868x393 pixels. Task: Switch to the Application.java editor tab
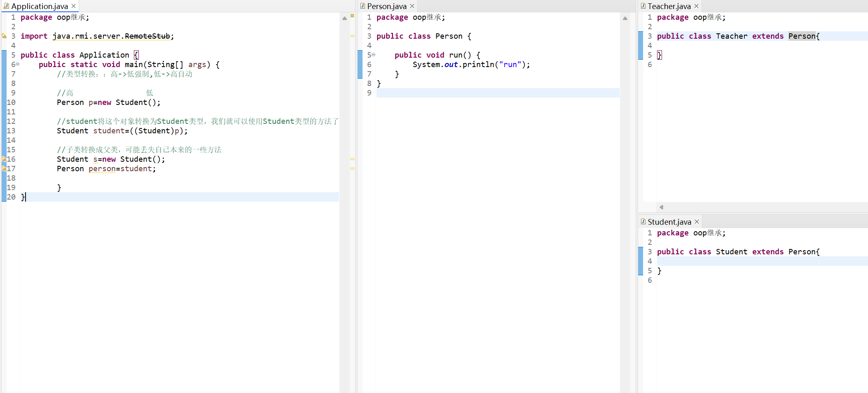coord(40,6)
